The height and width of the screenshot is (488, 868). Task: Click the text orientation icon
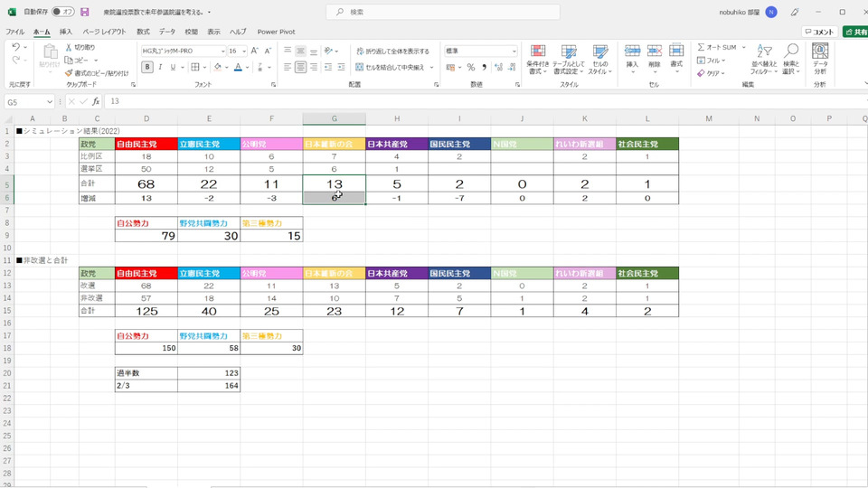pos(328,51)
